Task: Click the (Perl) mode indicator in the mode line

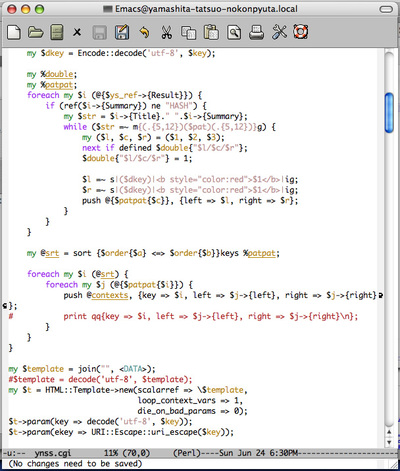Action: pyautogui.click(x=187, y=453)
